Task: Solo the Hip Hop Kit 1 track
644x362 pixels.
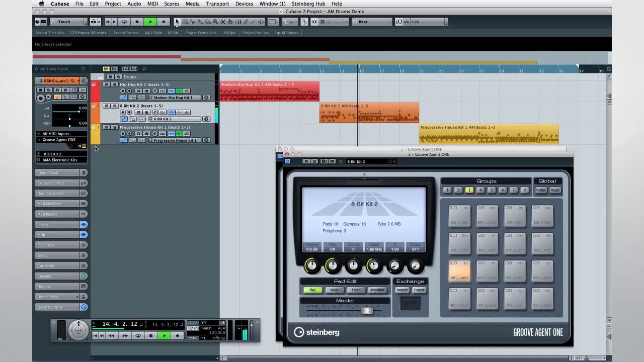Action: pyautogui.click(x=114, y=84)
